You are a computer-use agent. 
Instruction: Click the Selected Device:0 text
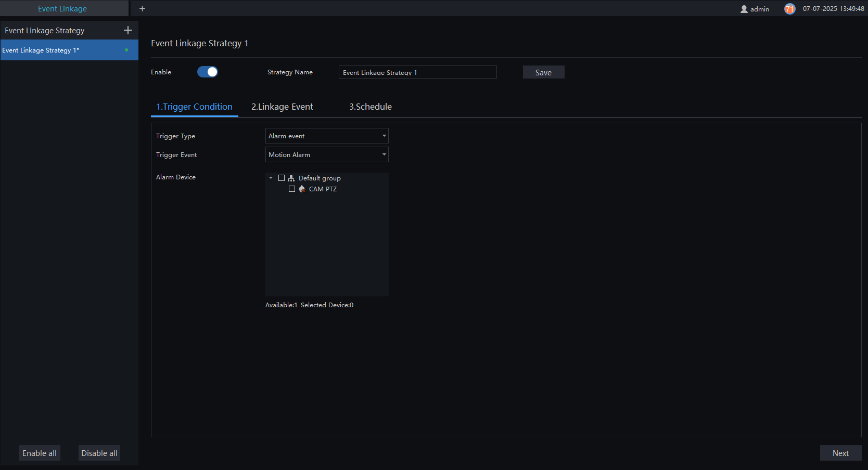point(327,305)
